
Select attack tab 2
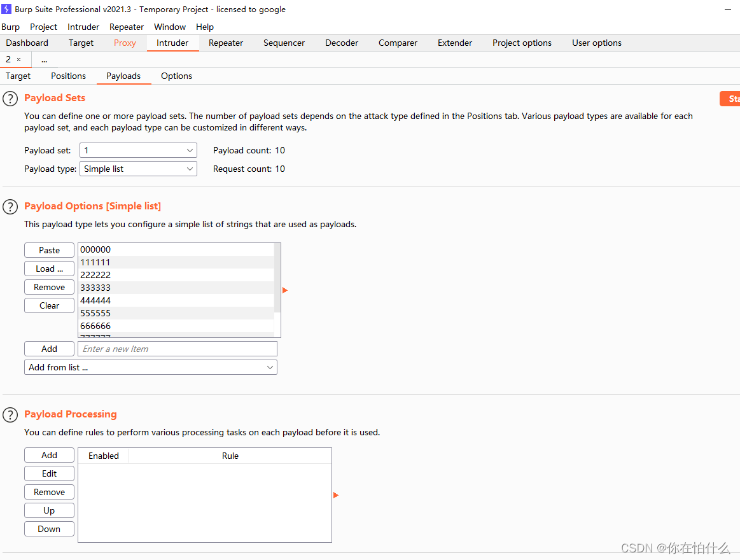pyautogui.click(x=8, y=59)
